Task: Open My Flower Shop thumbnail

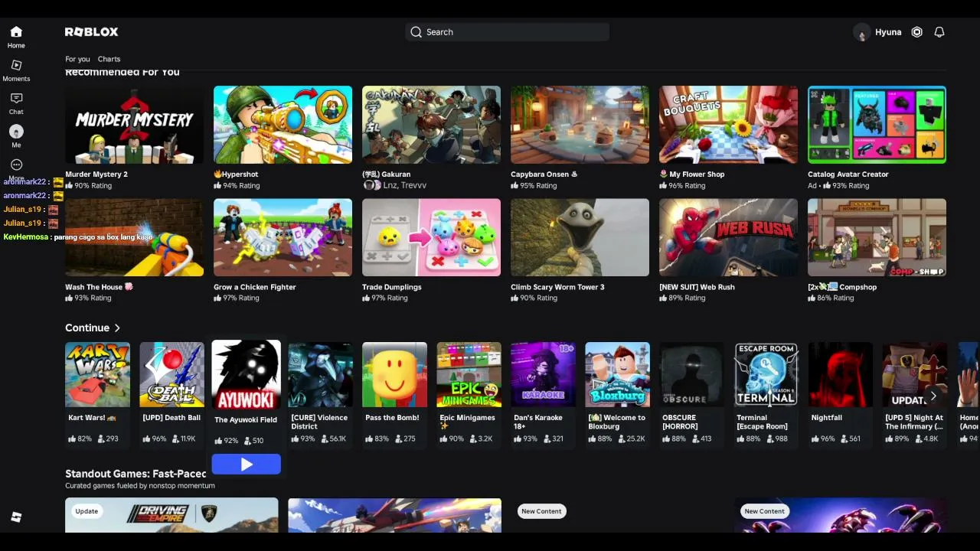Action: (x=728, y=125)
